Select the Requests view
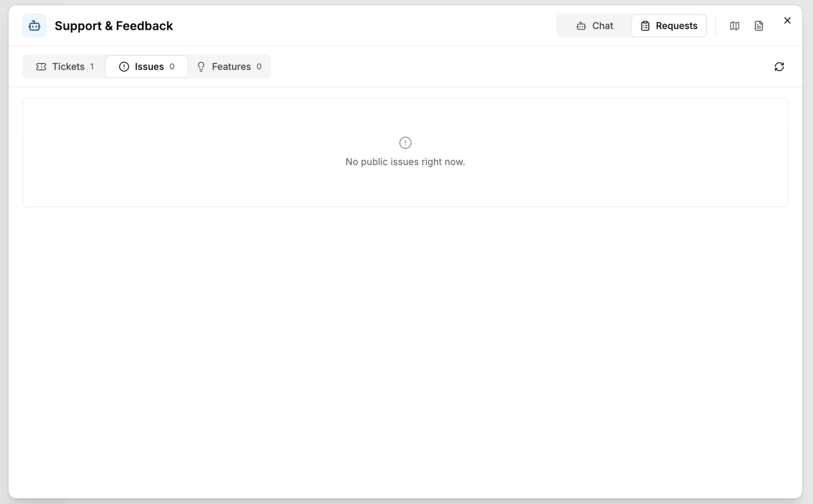 point(669,26)
